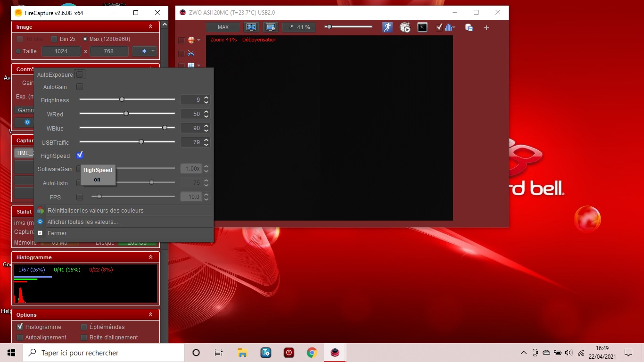Viewport: 644px width, 362px height.
Task: Launch File Explorer from the taskbar
Action: coord(242,353)
